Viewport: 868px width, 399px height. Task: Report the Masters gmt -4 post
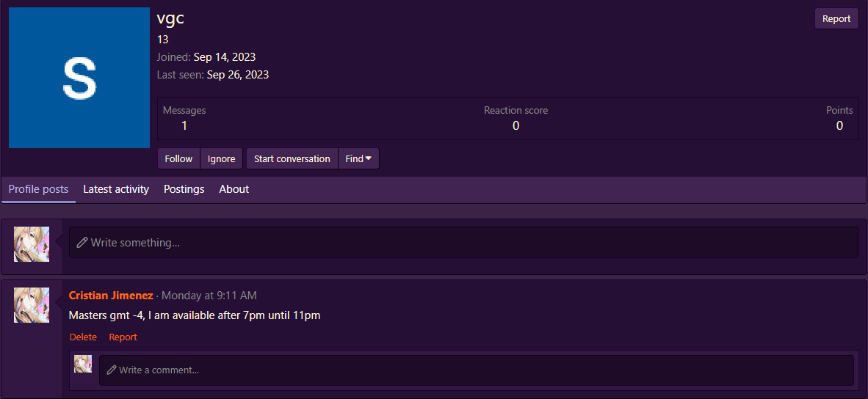point(123,337)
